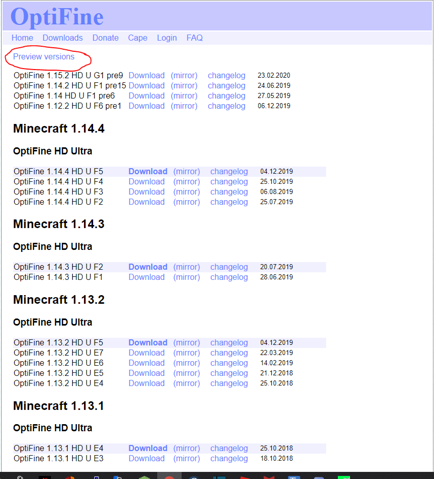Screen dimensions: 434x479
Task: Open mirror for 1.14.2 HD U F1 pre15
Action: (184, 86)
